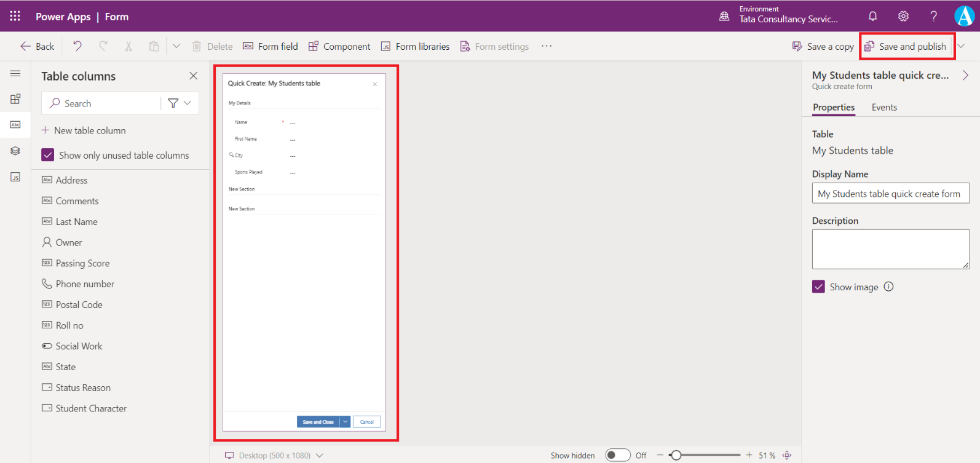Click the Show image info icon
Image resolution: width=980 pixels, height=463 pixels.
888,287
